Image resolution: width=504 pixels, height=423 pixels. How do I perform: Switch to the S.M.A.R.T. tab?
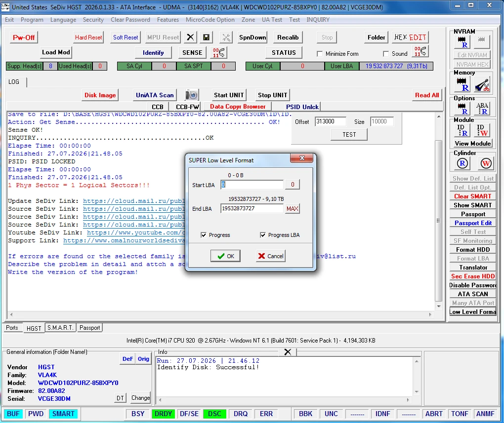60,328
